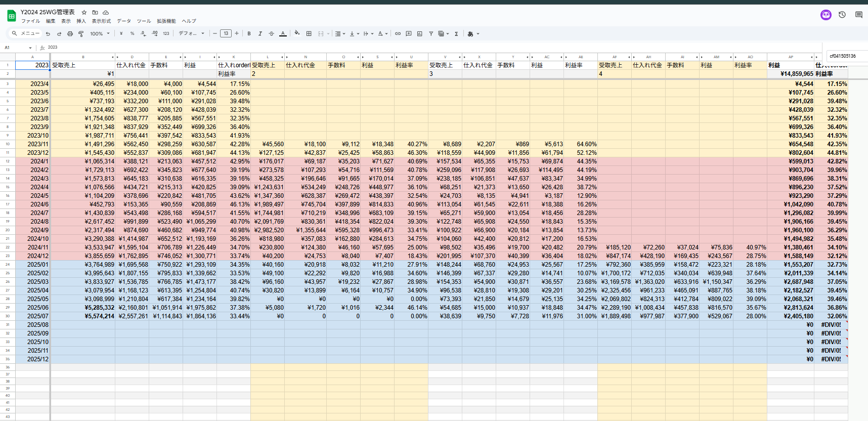Open the text rotation dropdown

tap(382, 34)
